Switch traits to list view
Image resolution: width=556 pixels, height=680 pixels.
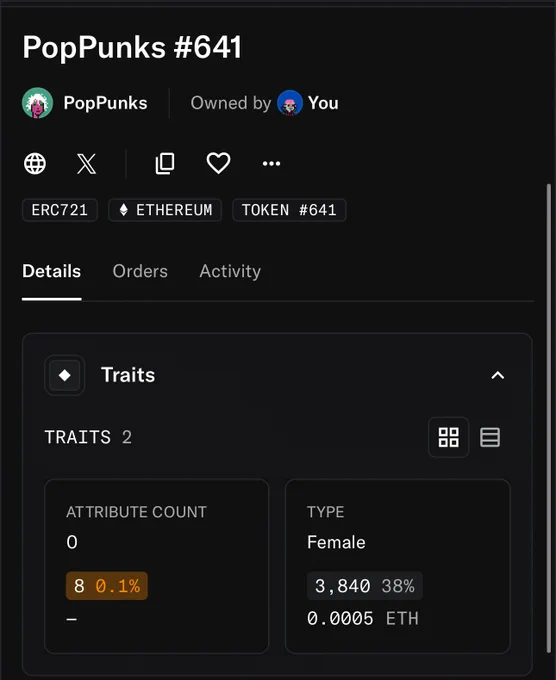point(490,437)
